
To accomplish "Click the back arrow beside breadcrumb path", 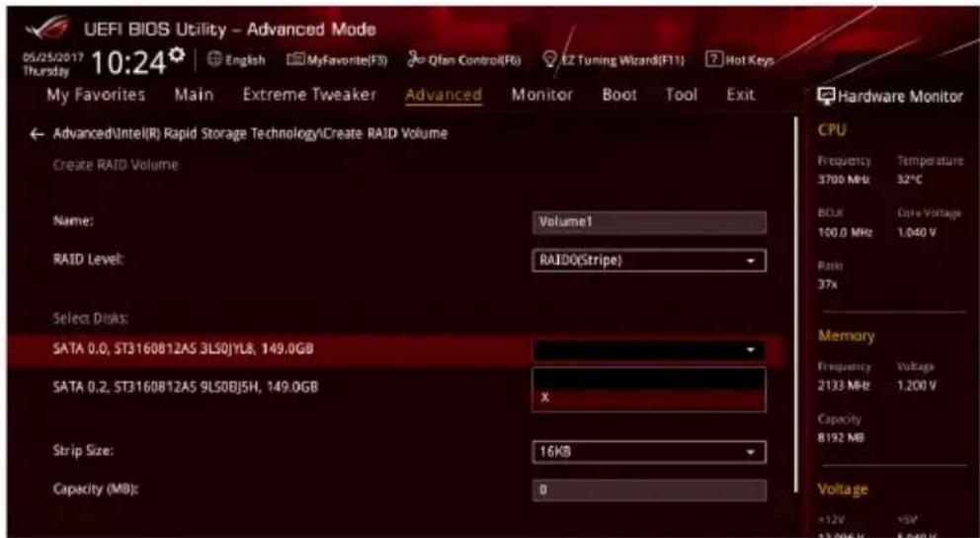I will coord(37,134).
